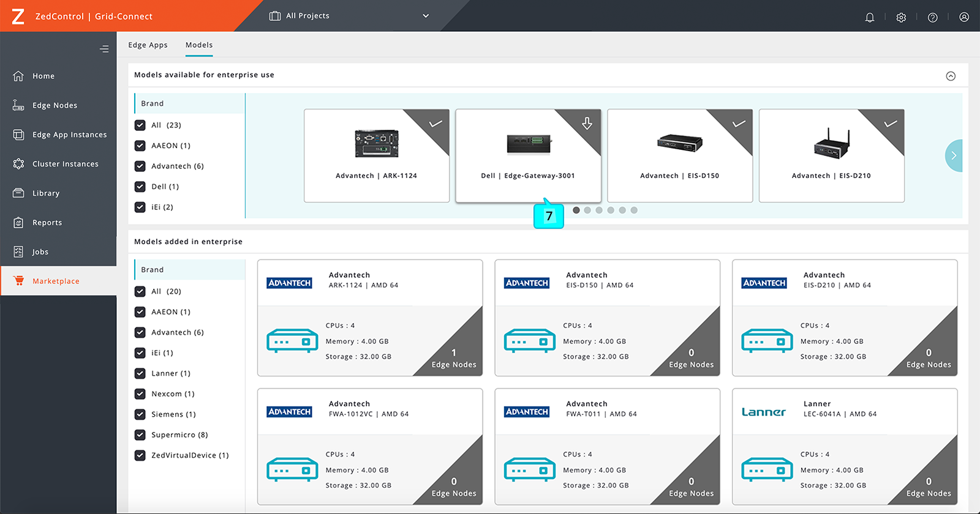Toggle the Lanner (1) checkbox

[x=140, y=373]
